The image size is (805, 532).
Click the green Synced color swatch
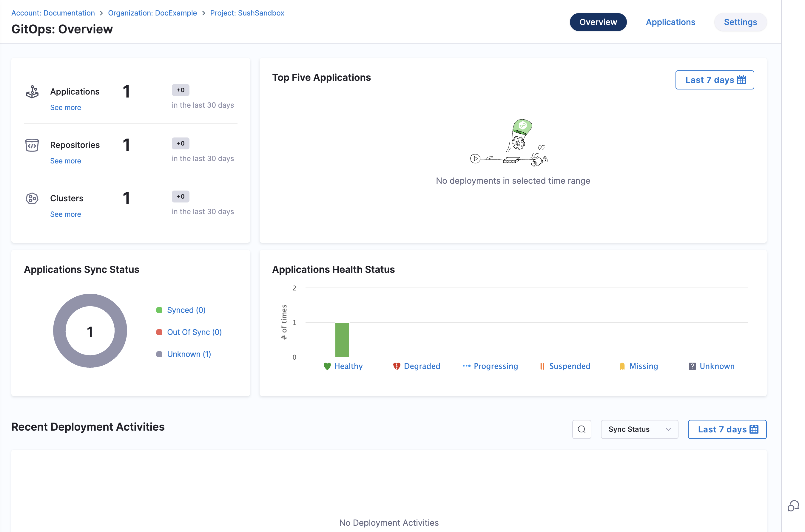click(159, 310)
